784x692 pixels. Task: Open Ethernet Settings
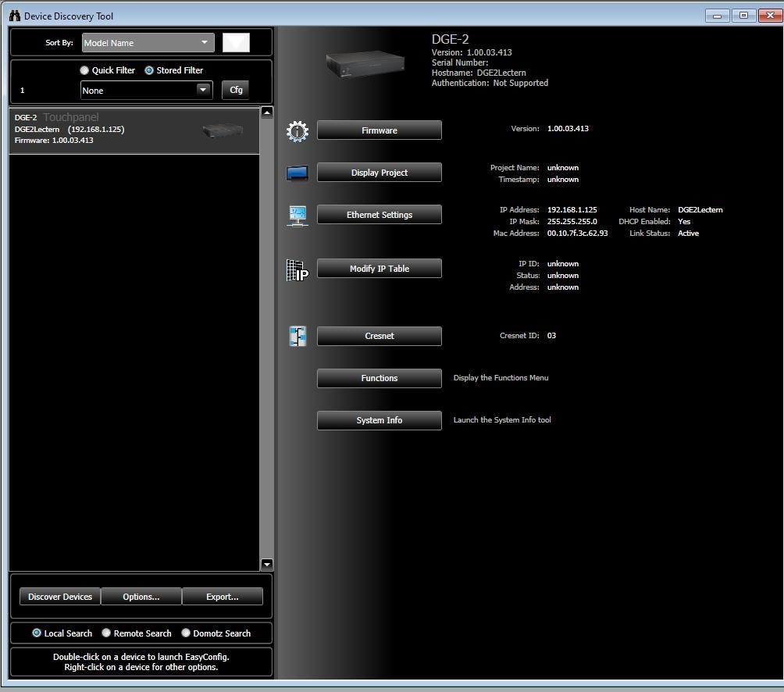tap(380, 215)
